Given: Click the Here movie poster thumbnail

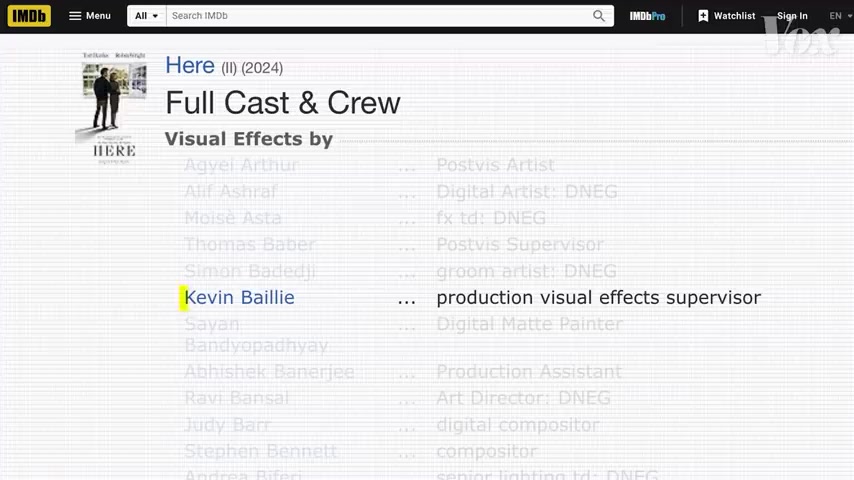Looking at the screenshot, I should 113,107.
